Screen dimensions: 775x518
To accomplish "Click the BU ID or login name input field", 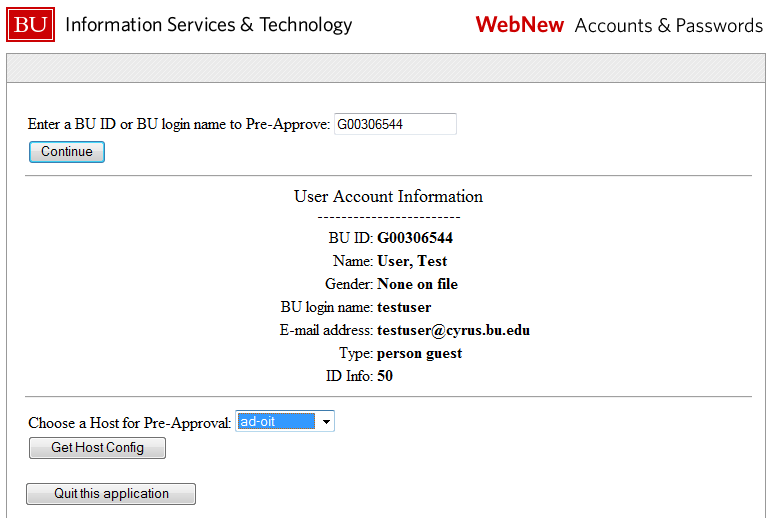I will tap(395, 124).
